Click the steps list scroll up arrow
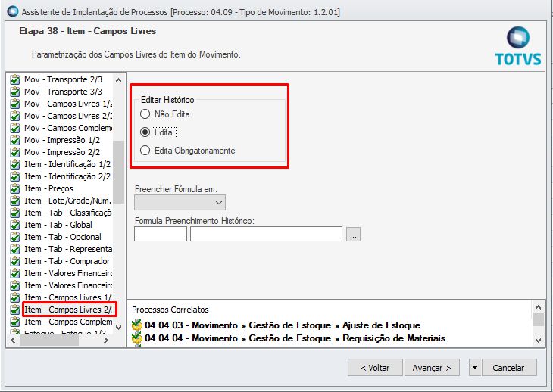This screenshot has height=392, width=553. pyautogui.click(x=119, y=80)
